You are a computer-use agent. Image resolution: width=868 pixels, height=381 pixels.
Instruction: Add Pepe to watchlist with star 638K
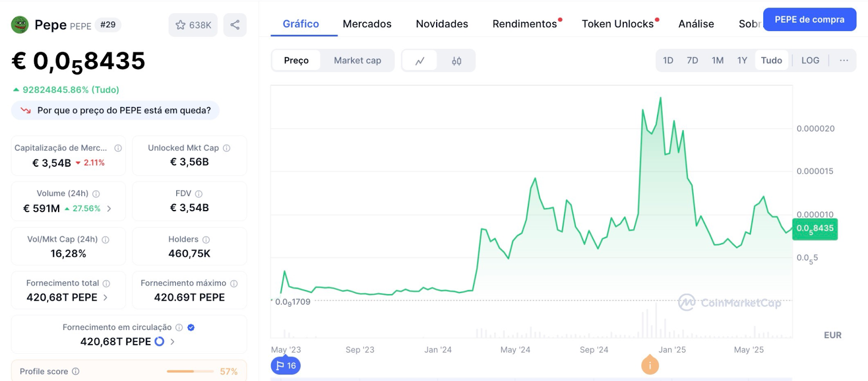pyautogui.click(x=193, y=25)
